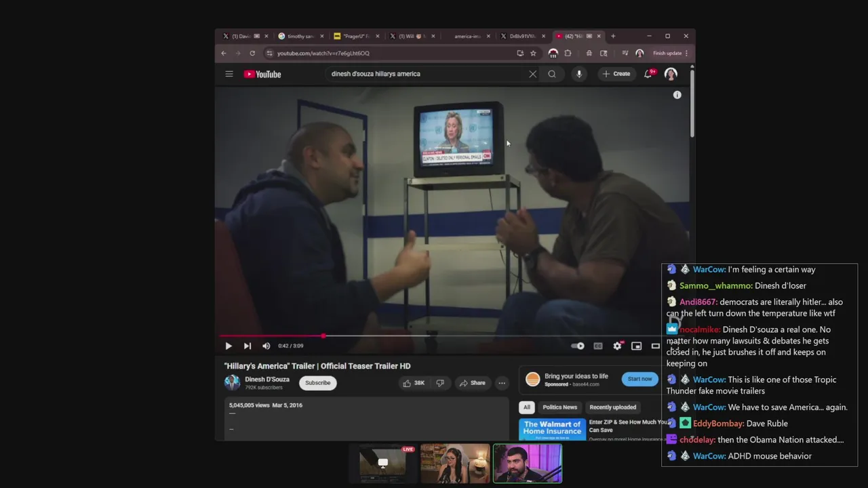Select woman webcam thumbnail below
This screenshot has height=488, width=868.
tap(455, 464)
